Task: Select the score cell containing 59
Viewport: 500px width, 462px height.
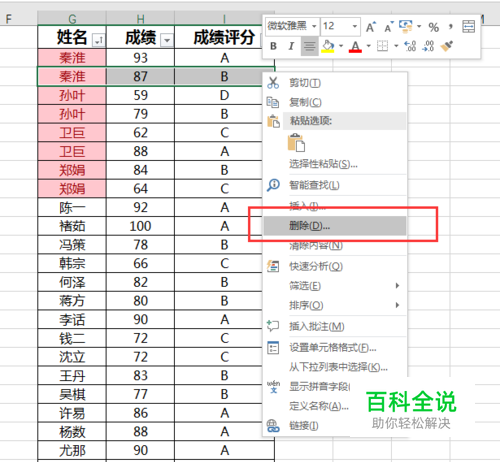Action: [x=140, y=95]
